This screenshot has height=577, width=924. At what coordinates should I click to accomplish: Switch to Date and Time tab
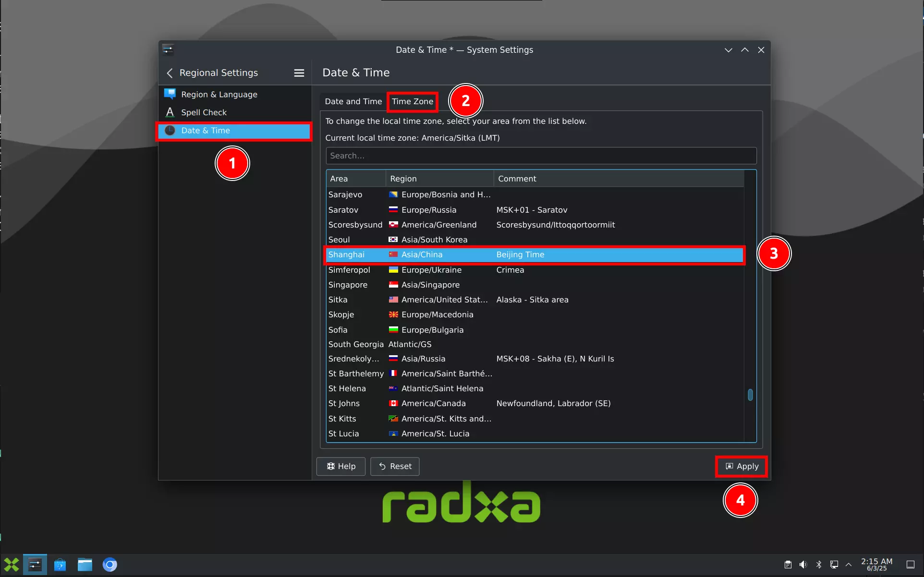[353, 101]
